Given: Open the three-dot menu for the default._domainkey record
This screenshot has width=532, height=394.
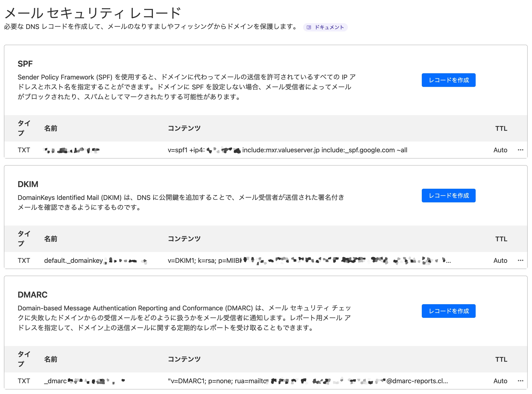Looking at the screenshot, I should click(520, 261).
